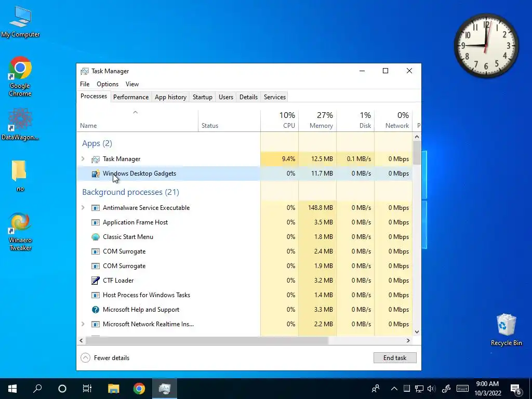Select Windows Desktop Gadgets process name
The image size is (532, 399).
point(139,174)
